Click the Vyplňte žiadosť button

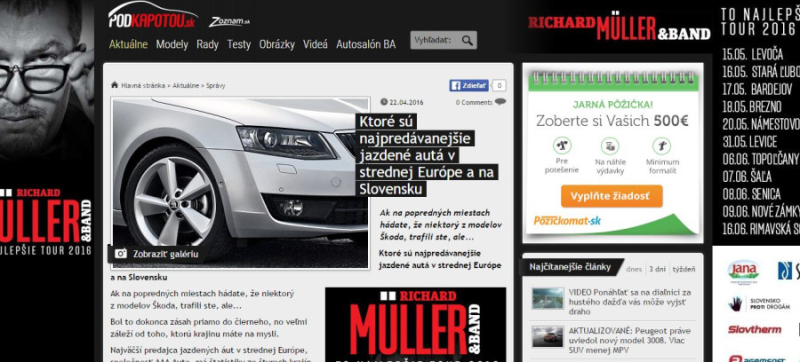[x=611, y=196]
